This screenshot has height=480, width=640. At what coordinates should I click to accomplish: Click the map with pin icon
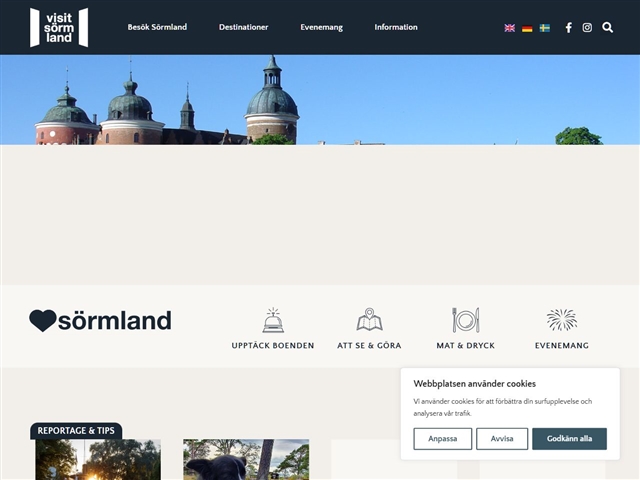(x=369, y=320)
